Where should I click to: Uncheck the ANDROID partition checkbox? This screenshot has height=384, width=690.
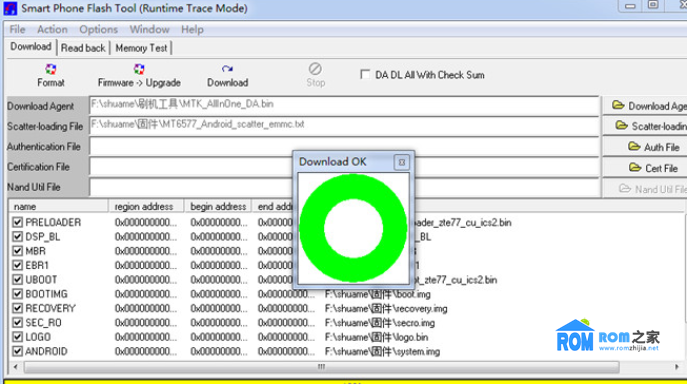[x=17, y=351]
